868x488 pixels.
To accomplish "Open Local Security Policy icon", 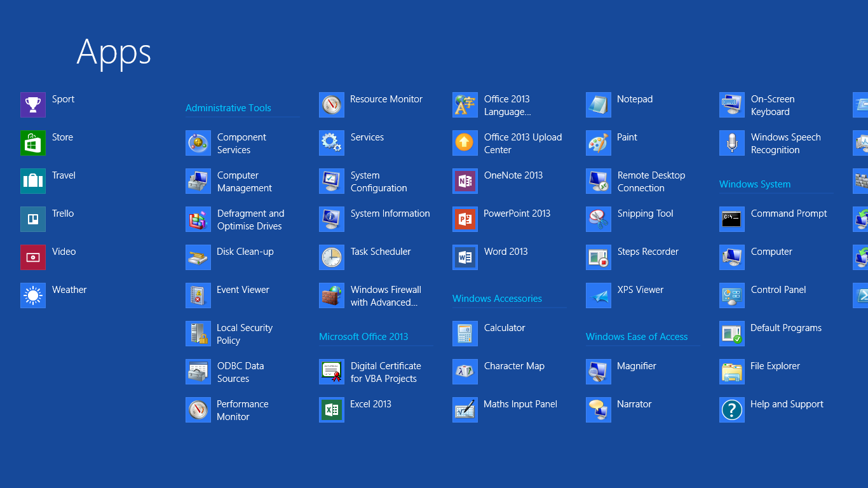I will (198, 334).
